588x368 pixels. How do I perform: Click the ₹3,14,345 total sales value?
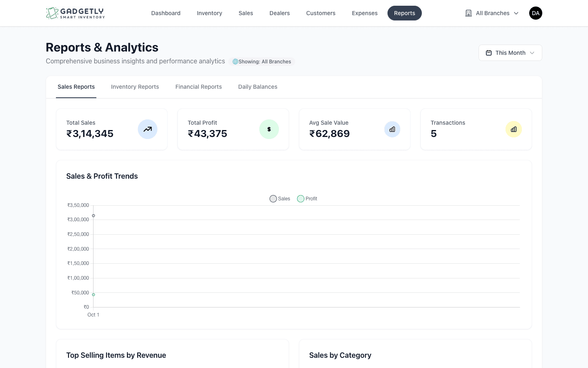[x=90, y=134]
